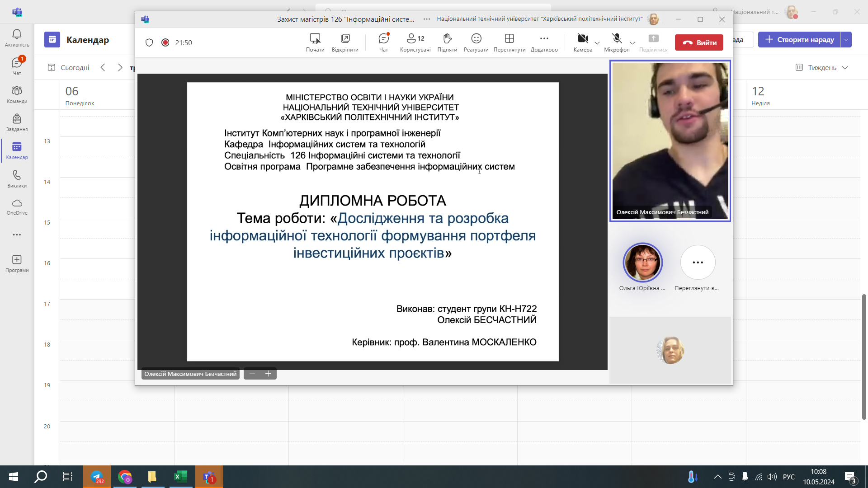The height and width of the screenshot is (488, 868).
Task: Click the Почати pop-out icon
Action: [315, 39]
